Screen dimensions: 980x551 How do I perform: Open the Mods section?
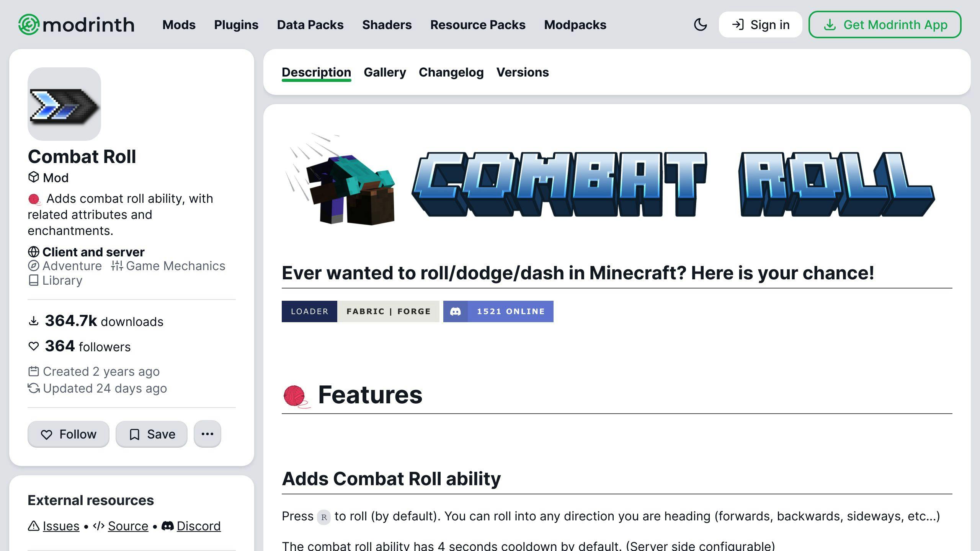(179, 25)
